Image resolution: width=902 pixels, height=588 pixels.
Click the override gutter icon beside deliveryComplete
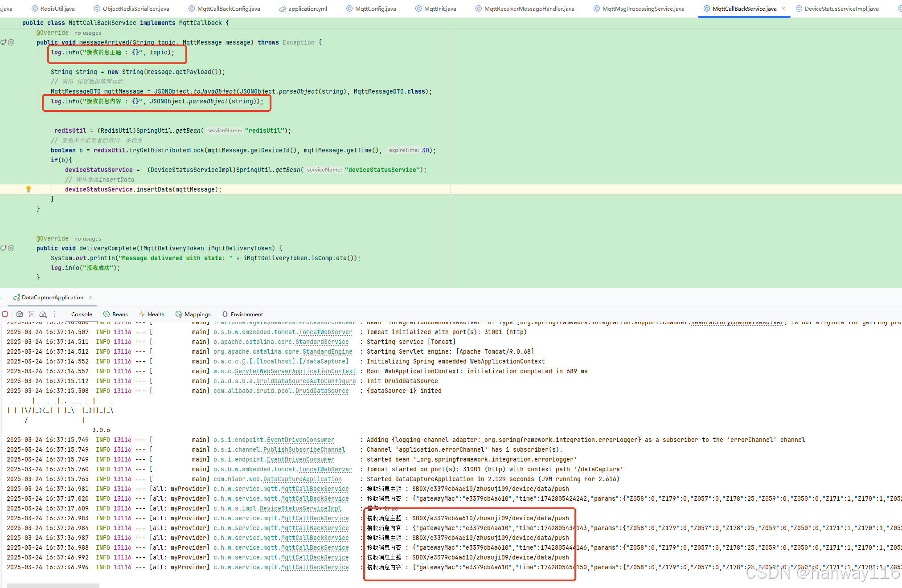[x=3, y=248]
